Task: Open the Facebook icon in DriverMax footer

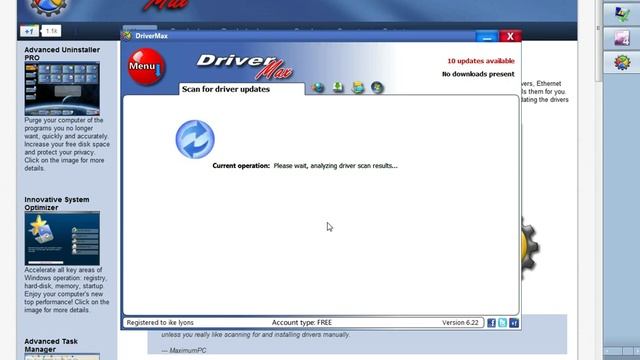Action: coord(491,323)
